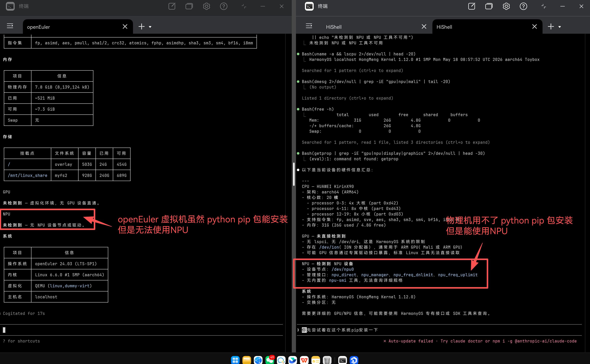Click the '7.8 GiB (8,139,124 kB)' memory cell

pos(62,87)
